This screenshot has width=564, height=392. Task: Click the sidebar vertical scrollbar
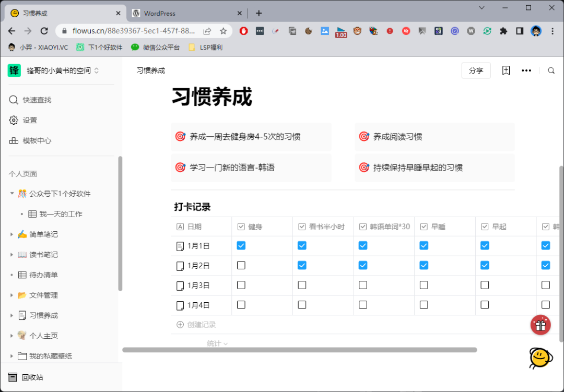pyautogui.click(x=120, y=223)
